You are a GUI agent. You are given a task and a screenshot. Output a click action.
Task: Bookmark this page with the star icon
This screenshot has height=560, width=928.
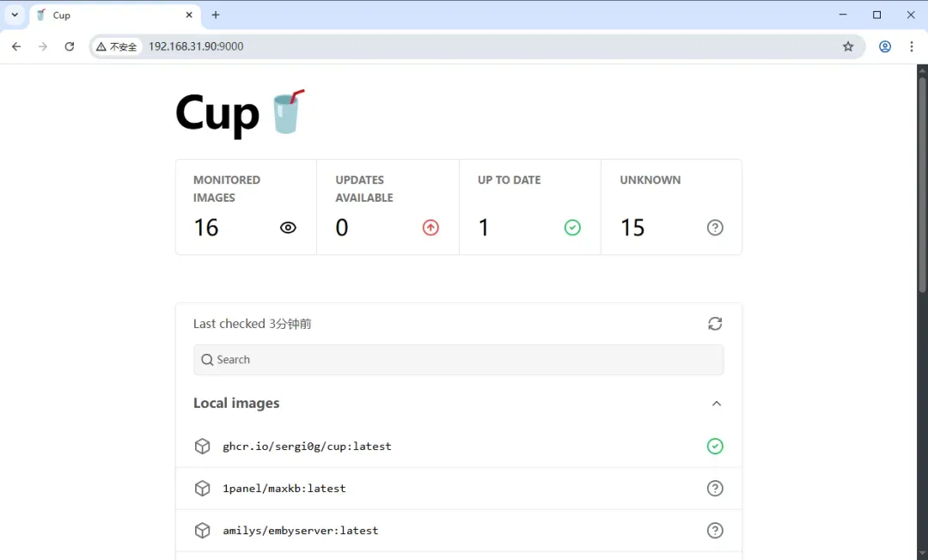tap(848, 46)
